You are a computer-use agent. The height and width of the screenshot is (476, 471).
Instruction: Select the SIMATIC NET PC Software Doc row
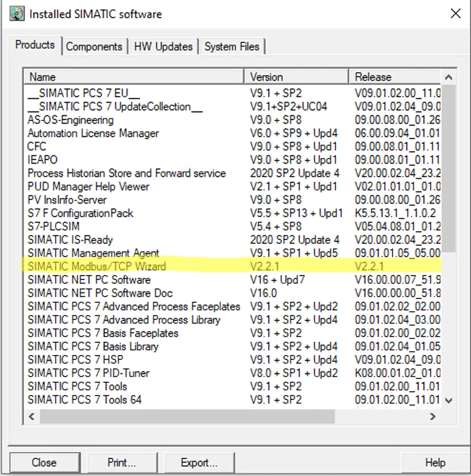coord(232,293)
